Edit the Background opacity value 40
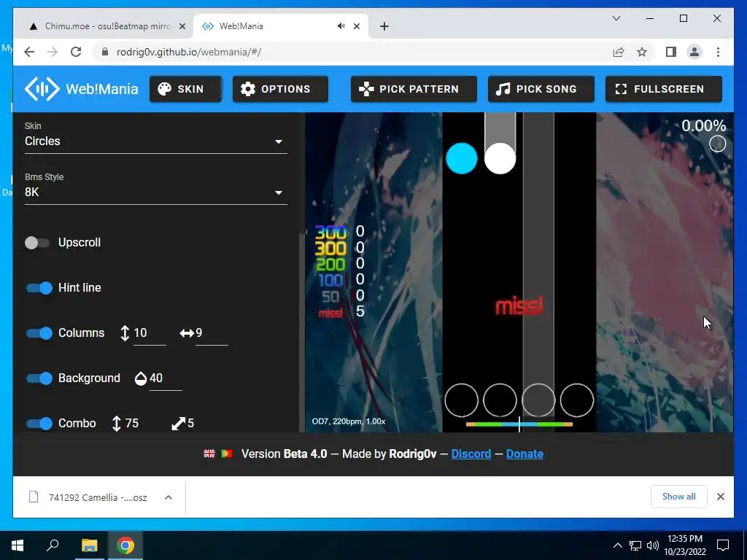 click(x=166, y=378)
